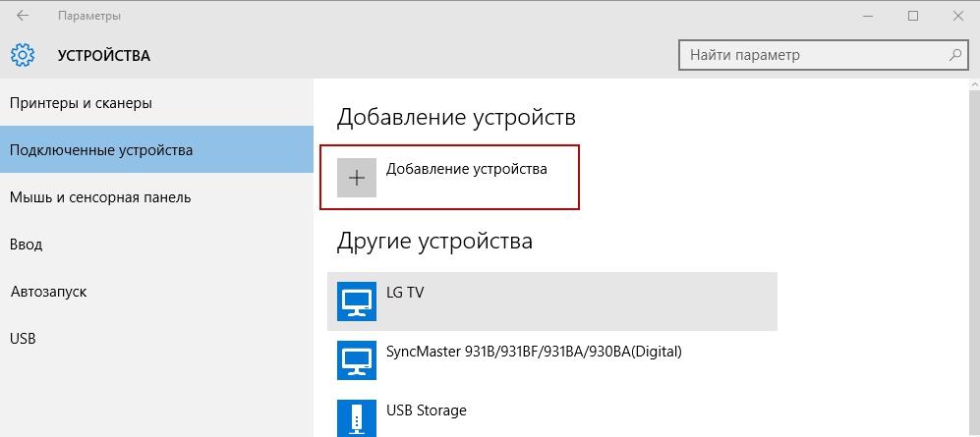Click the SyncMaster monitor icon
Viewport: 980px width, 437px height.
click(x=356, y=360)
